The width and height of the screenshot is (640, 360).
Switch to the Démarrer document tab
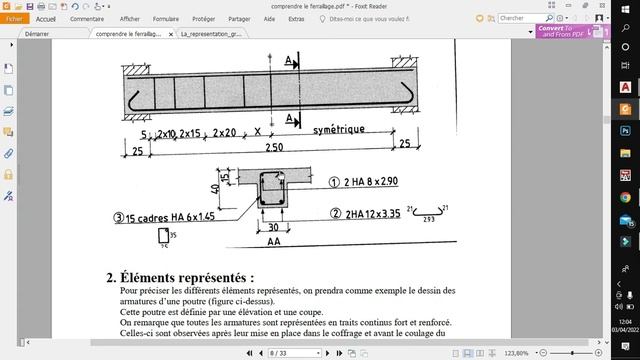(x=37, y=34)
